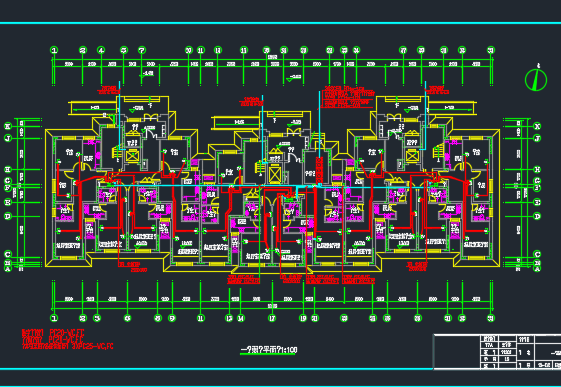Viewport: 561px width, 387px height.
Task: Select the cyan top border line
Action: click(280, 23)
